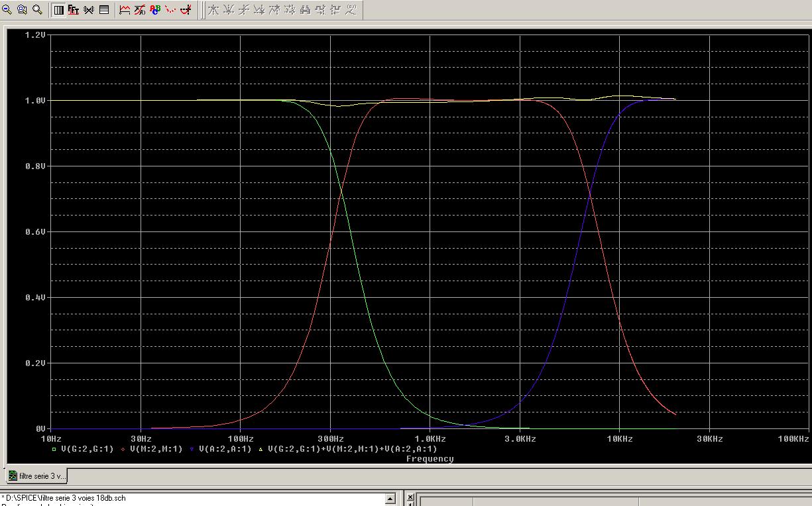Toggle the log X axis button
Screen dimensions: 812x506
pos(58,10)
